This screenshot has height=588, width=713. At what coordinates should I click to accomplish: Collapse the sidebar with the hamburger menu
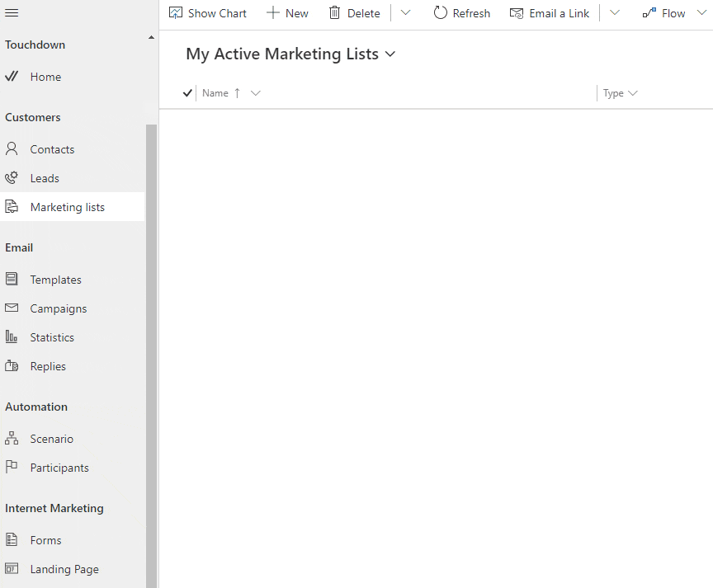point(12,12)
